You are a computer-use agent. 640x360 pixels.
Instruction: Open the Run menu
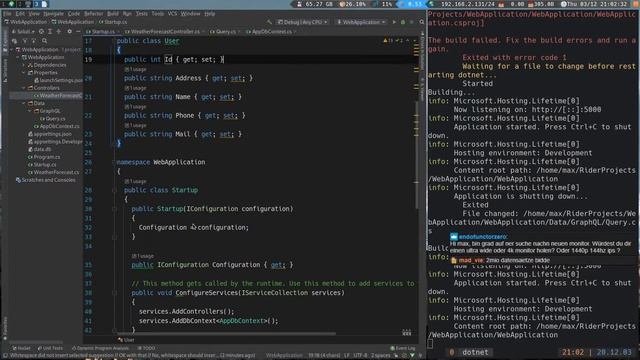pos(127,14)
